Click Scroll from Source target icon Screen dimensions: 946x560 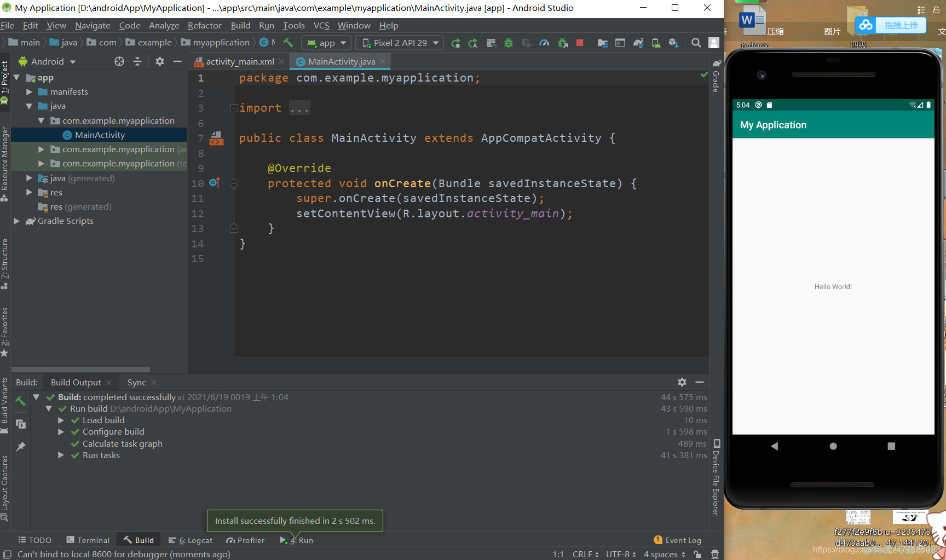click(x=119, y=61)
